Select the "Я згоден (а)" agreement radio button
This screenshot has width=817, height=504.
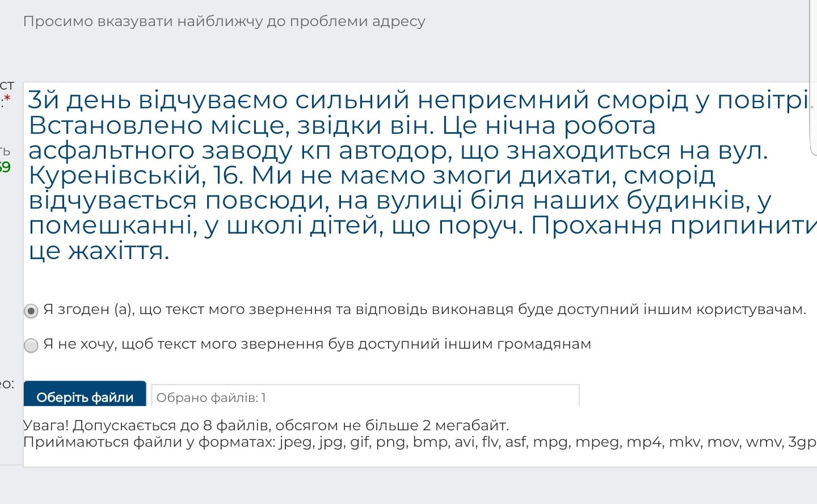point(31,310)
